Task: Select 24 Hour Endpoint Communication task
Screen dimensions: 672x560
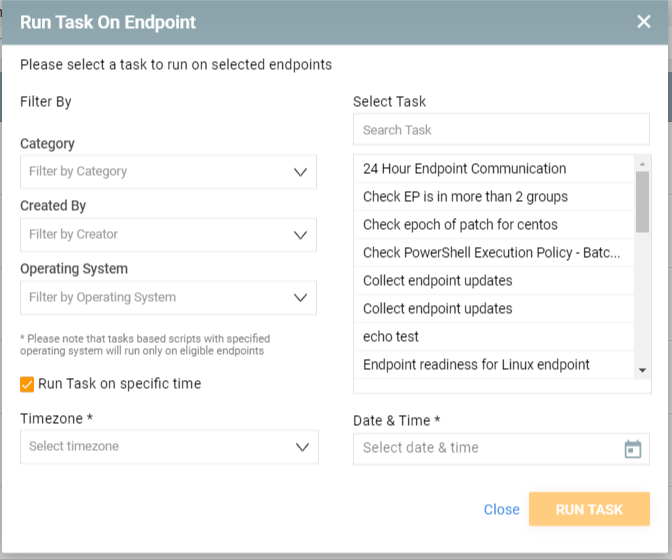Action: click(494, 169)
